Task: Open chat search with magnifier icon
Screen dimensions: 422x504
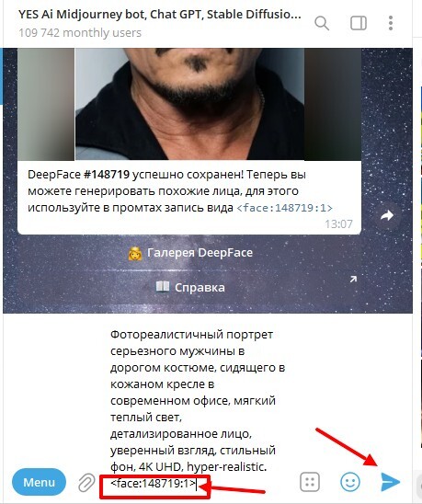Action: pos(322,23)
